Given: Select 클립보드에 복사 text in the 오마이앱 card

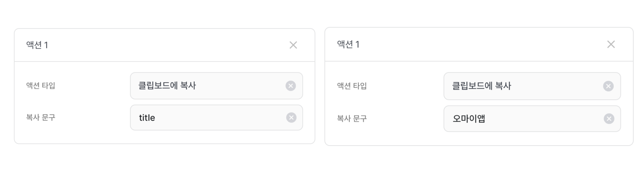Looking at the screenshot, I should coord(481,86).
